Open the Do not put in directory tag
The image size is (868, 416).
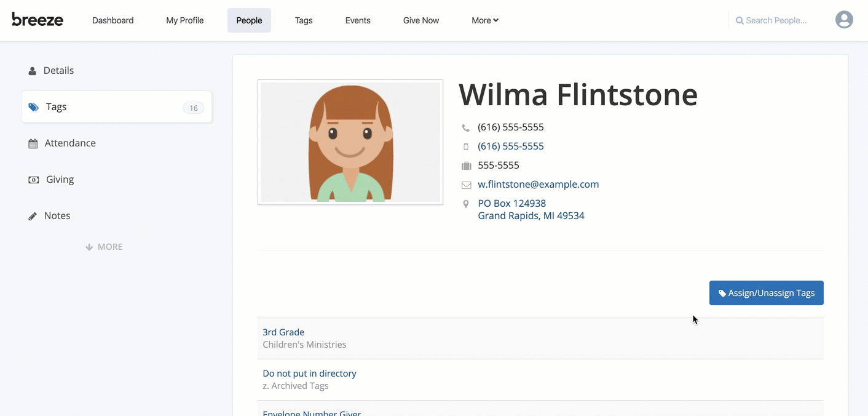(x=309, y=374)
